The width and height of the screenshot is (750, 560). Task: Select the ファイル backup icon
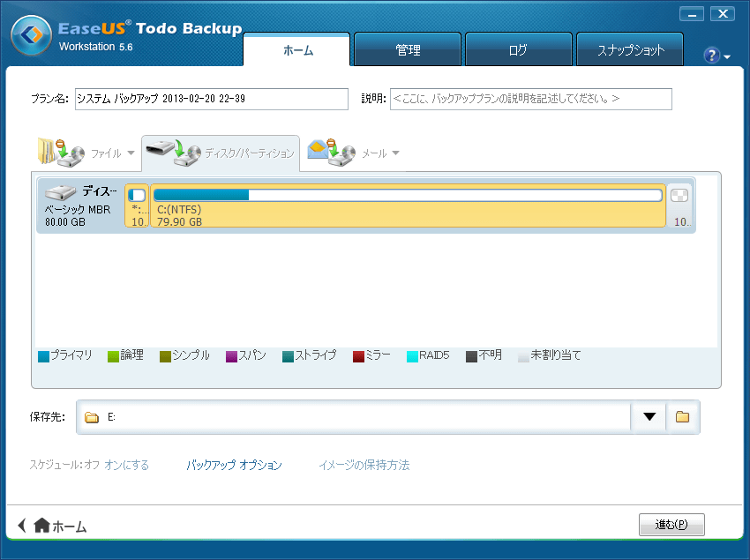pyautogui.click(x=61, y=153)
